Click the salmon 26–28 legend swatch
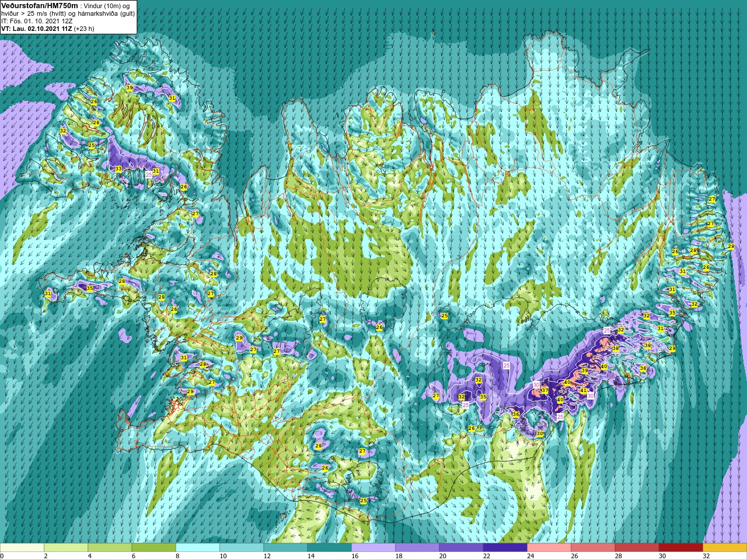The height and width of the screenshot is (560, 747). 593,548
